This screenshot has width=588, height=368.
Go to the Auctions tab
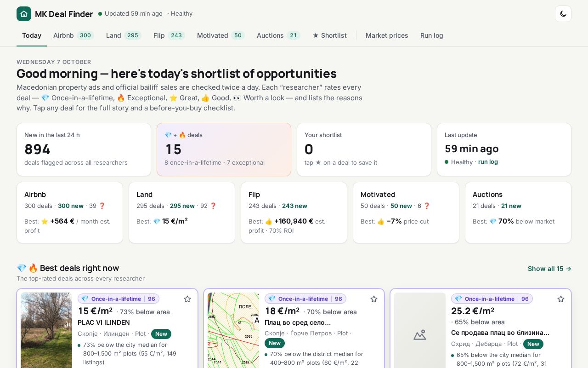pos(278,35)
